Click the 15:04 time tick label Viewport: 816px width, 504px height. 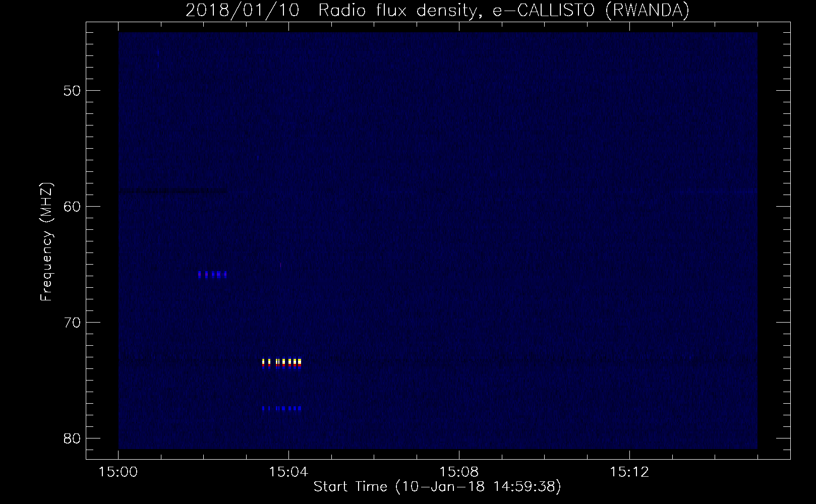click(288, 472)
